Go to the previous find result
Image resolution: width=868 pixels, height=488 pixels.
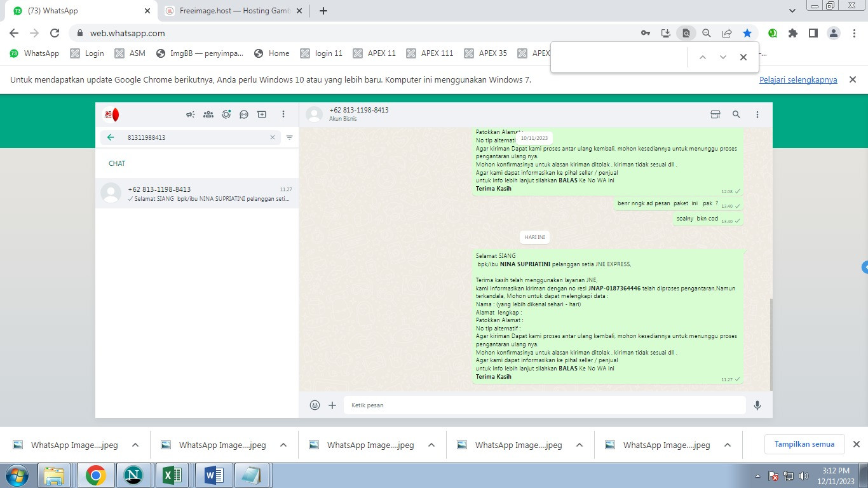703,57
